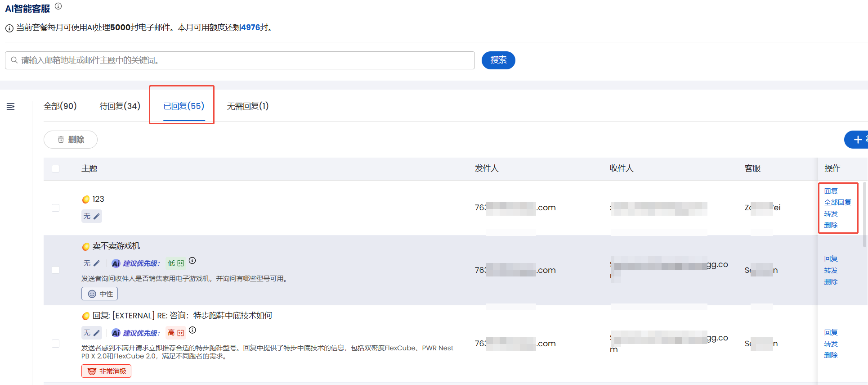Open the email titled 123
The height and width of the screenshot is (385, 868).
(98, 199)
